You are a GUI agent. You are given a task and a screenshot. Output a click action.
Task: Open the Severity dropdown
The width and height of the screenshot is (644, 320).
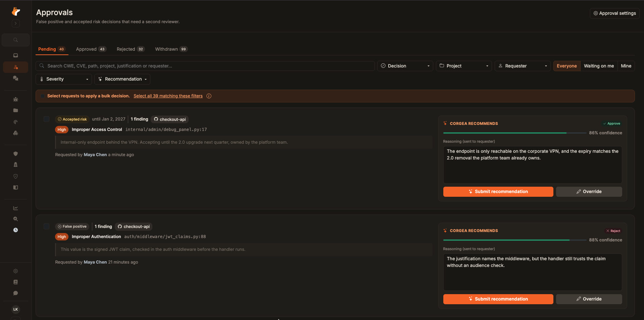64,79
